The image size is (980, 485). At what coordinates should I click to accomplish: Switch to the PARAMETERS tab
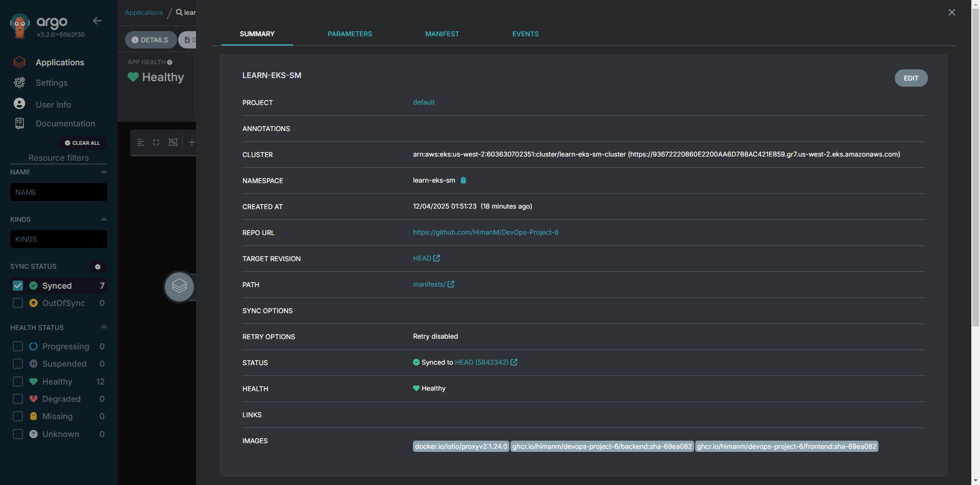(x=350, y=34)
